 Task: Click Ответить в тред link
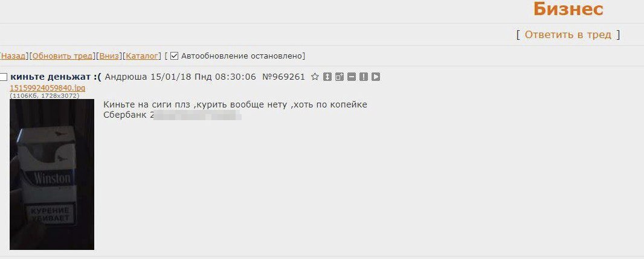568,35
